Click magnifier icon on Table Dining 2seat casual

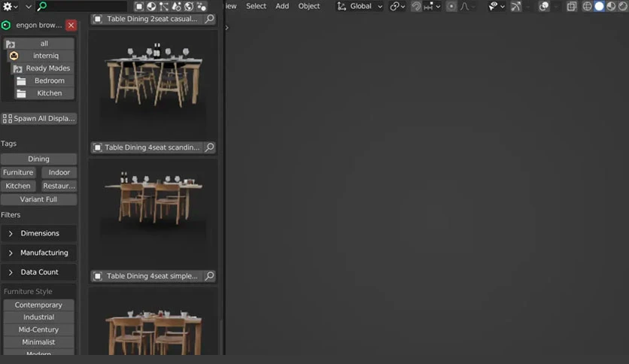tap(210, 19)
